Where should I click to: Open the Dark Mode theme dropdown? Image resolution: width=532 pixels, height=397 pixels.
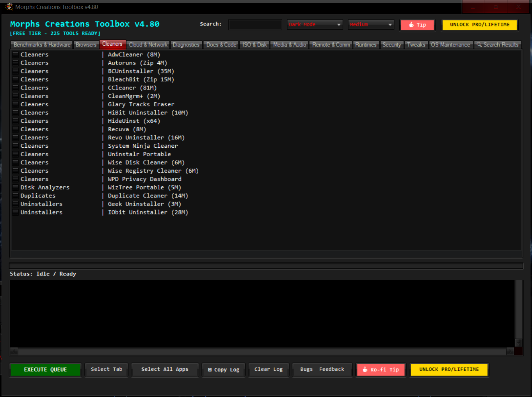coord(315,25)
